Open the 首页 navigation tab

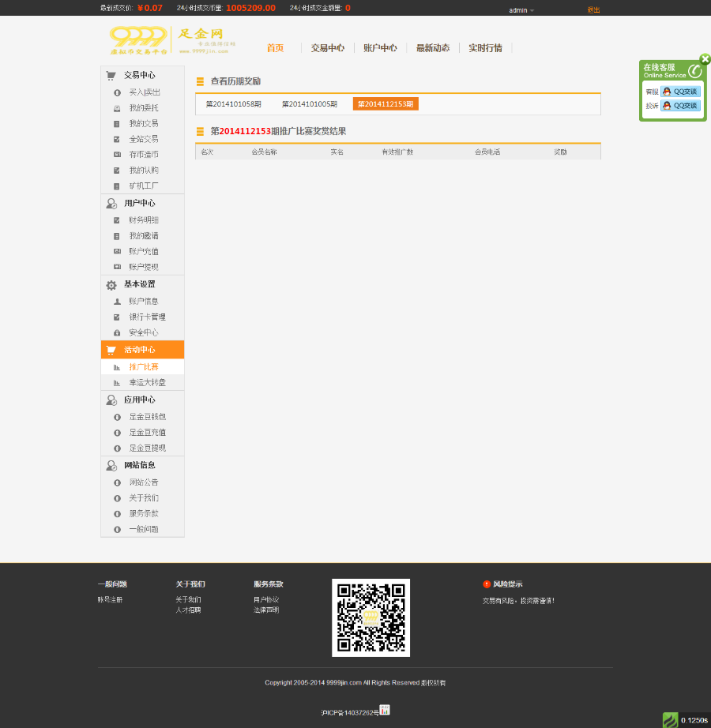tap(275, 48)
